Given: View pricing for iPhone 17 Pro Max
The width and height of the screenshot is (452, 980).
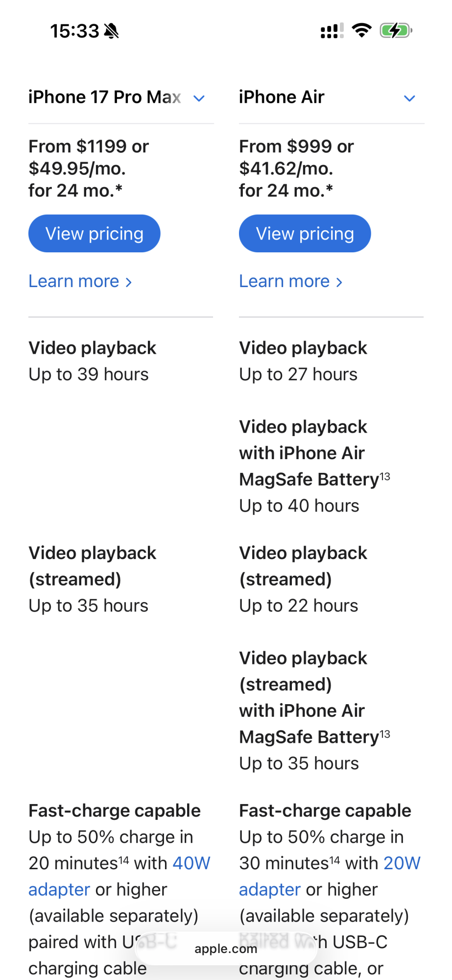Looking at the screenshot, I should pos(95,234).
